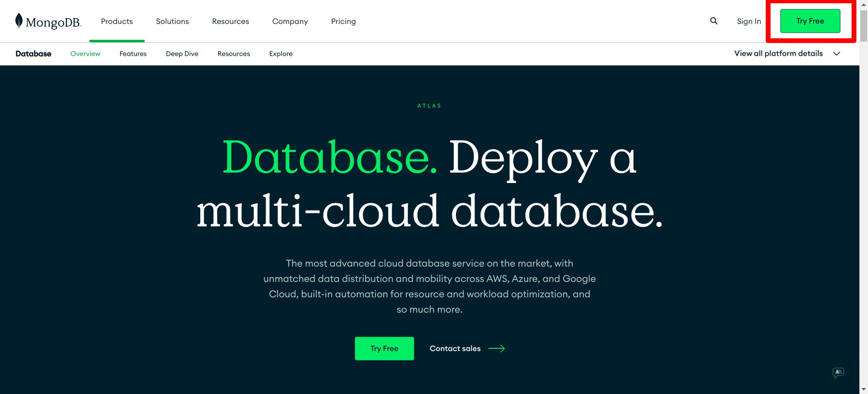Select the Resources sub-navigation tab
The width and height of the screenshot is (868, 394).
[x=234, y=54]
